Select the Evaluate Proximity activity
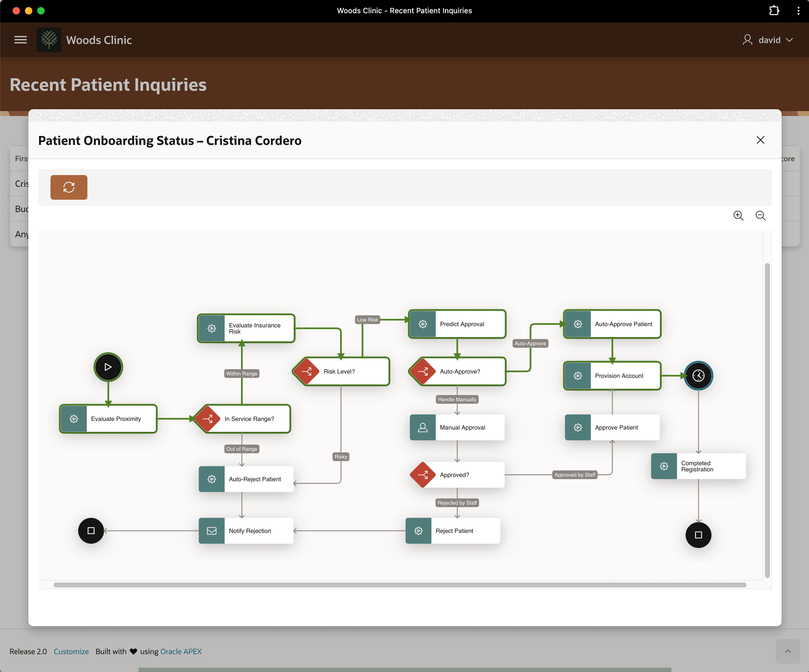 (x=108, y=418)
